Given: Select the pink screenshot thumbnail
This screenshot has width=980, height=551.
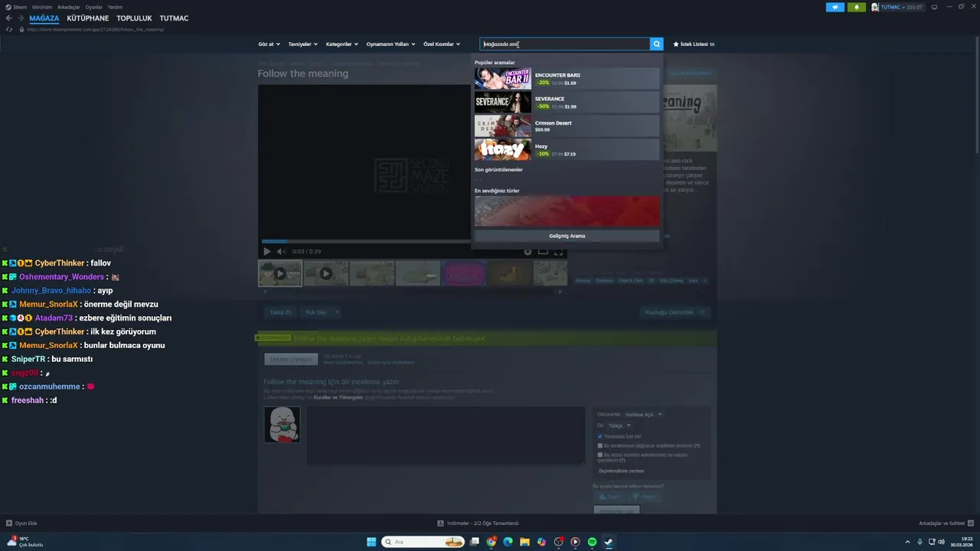Looking at the screenshot, I should coord(464,273).
